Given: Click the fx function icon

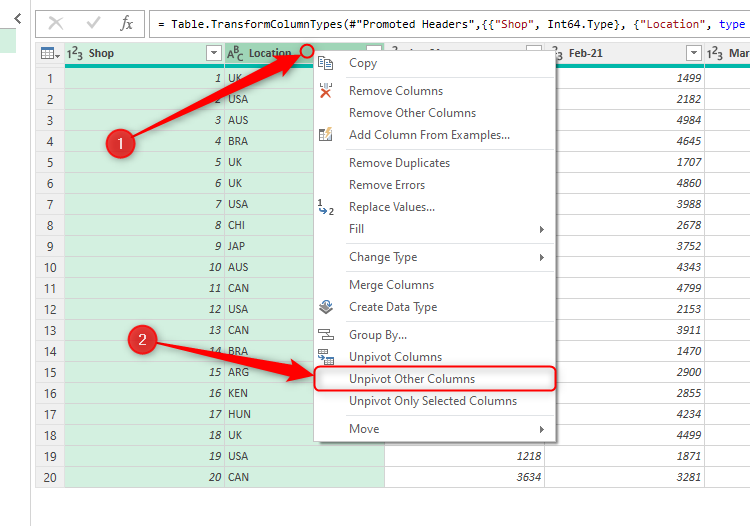Looking at the screenshot, I should coord(126,23).
